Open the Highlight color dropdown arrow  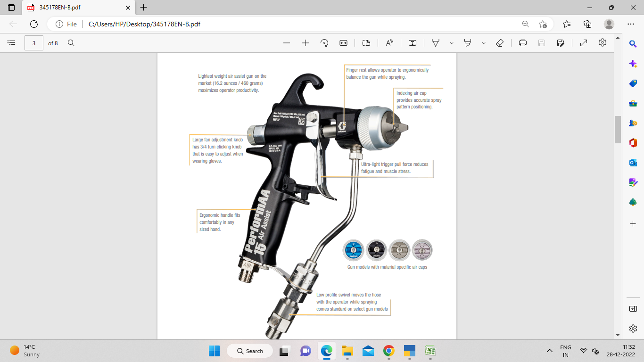(x=484, y=43)
